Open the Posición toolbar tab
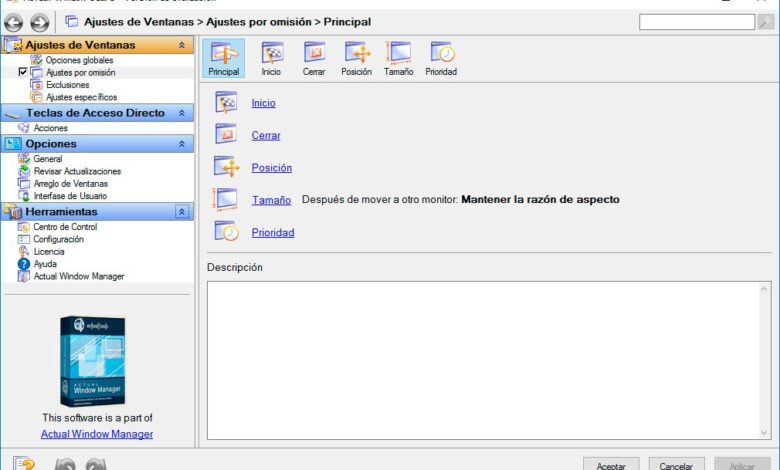 tap(356, 58)
